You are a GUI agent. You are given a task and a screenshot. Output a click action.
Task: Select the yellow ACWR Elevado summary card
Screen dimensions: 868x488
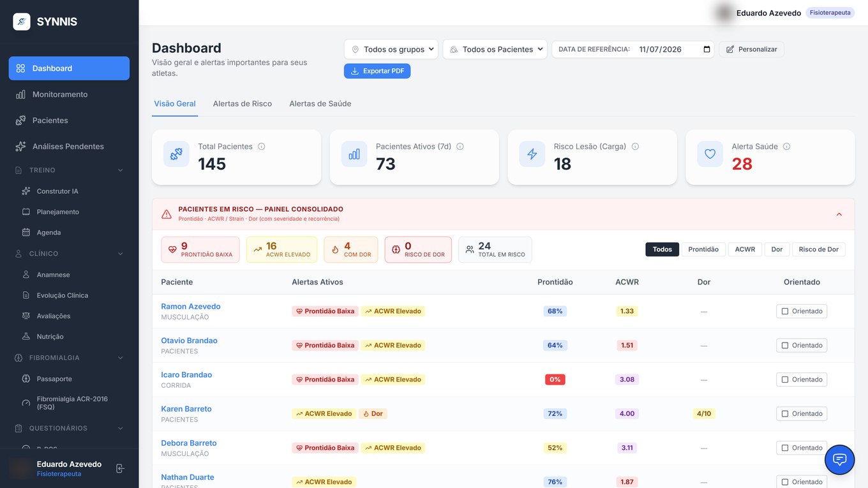click(x=281, y=249)
